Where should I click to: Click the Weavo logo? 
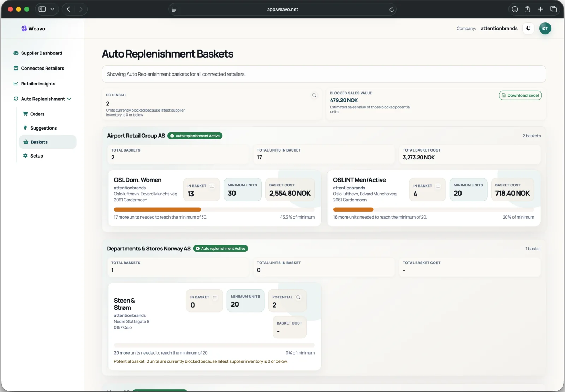[x=33, y=29]
